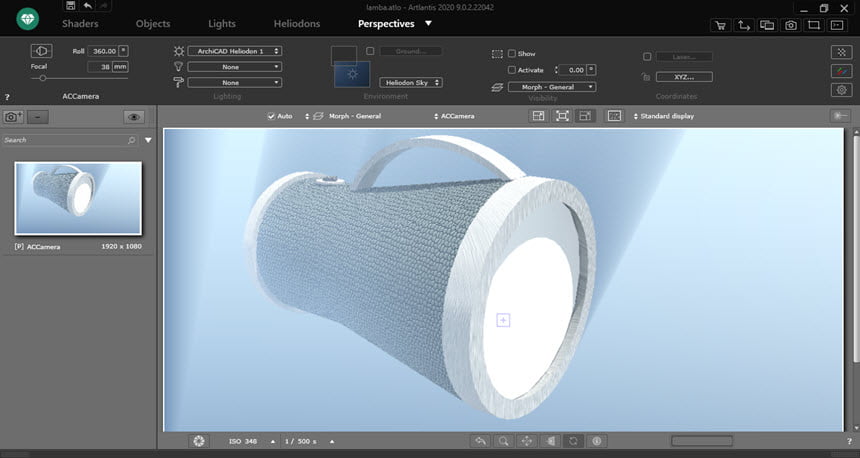Click the layers icon in Visibility
This screenshot has width=860, height=458.
pos(497,87)
